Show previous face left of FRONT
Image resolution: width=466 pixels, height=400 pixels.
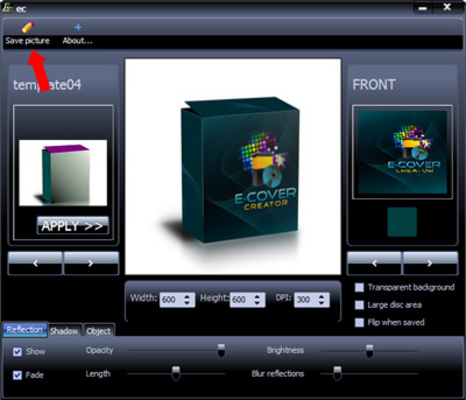point(374,263)
